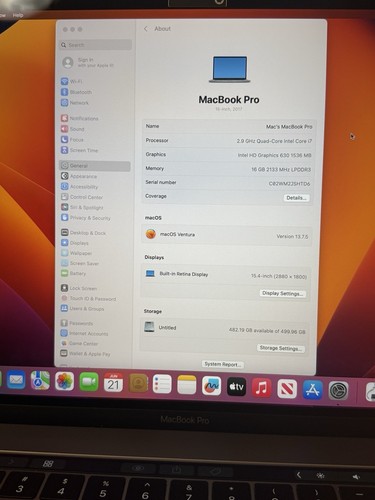Open Wallet & Apple Pay settings
Screen dimensions: 375x500
[86, 354]
